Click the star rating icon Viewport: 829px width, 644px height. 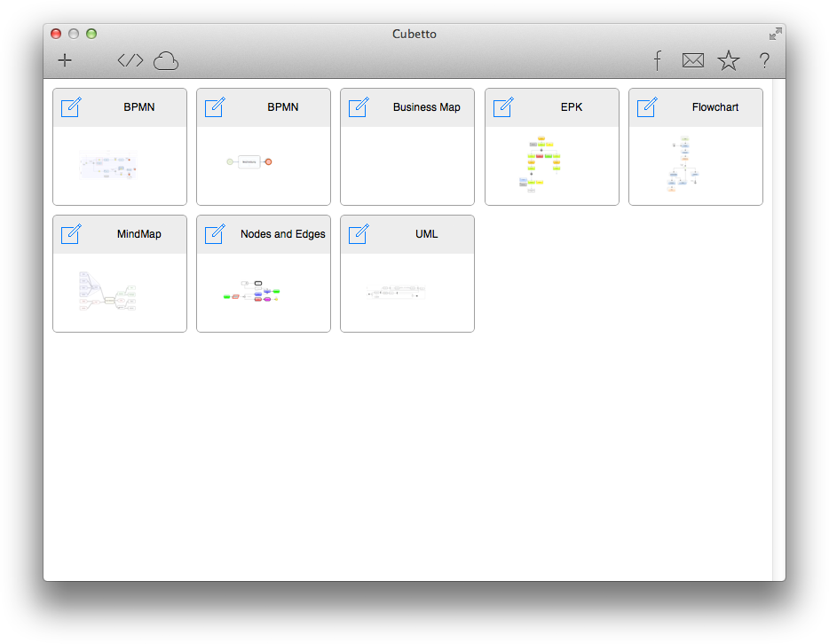click(x=728, y=60)
